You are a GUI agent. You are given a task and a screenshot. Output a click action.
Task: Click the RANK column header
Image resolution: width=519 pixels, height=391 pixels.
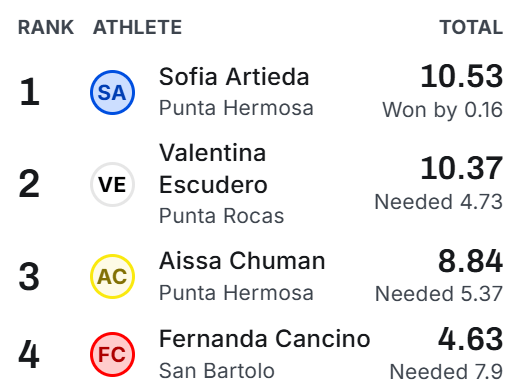point(46,27)
